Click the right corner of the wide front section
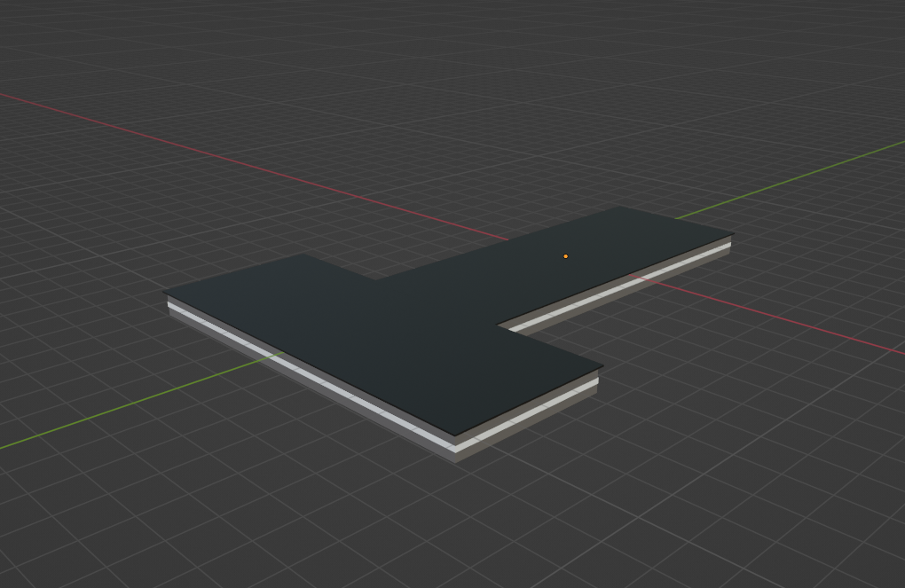905x588 pixels. pos(602,365)
